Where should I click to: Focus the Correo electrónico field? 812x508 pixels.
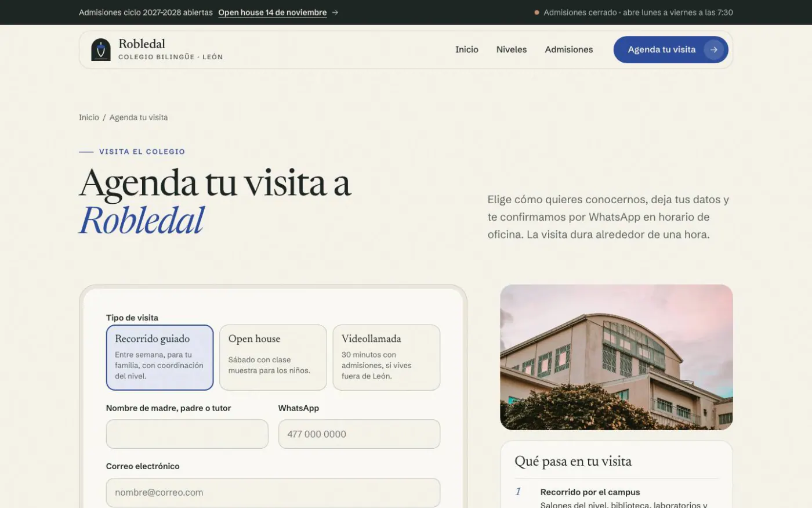[x=273, y=492]
